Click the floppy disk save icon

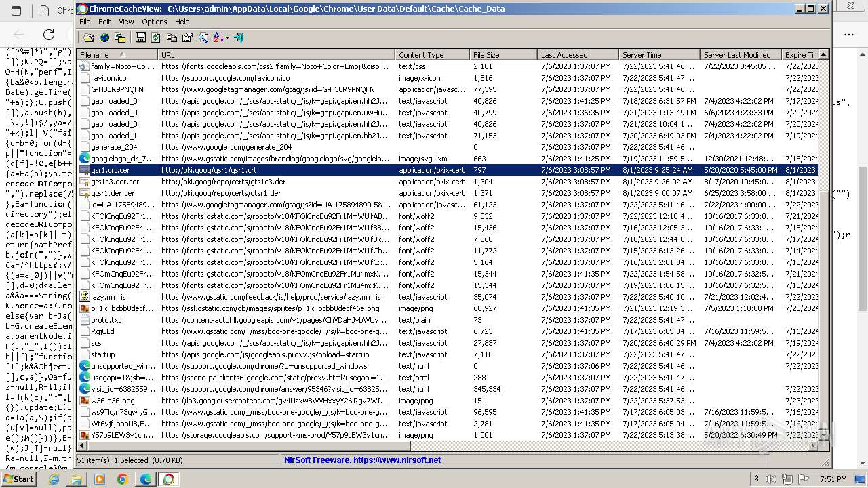coord(140,38)
